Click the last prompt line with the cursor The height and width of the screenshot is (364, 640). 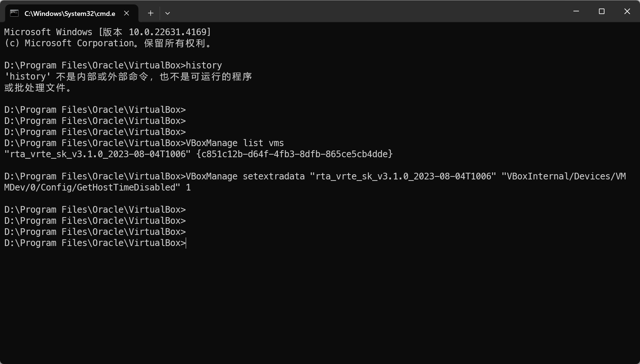95,243
